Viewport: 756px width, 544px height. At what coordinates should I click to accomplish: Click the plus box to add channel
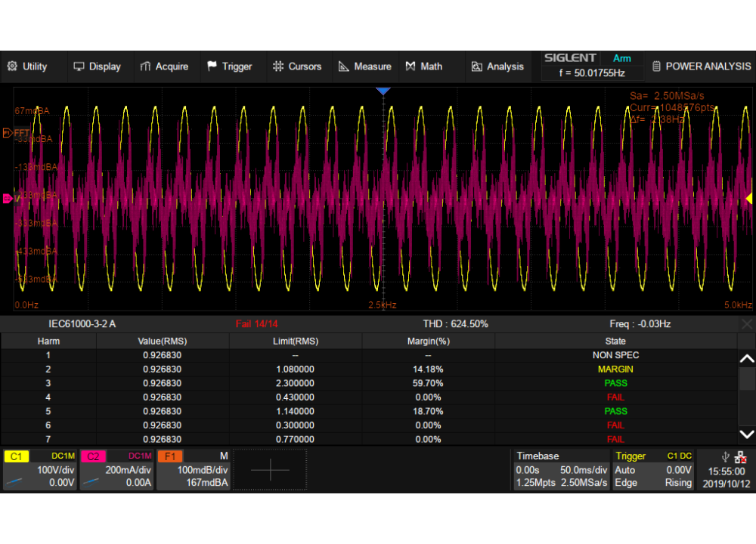[270, 469]
